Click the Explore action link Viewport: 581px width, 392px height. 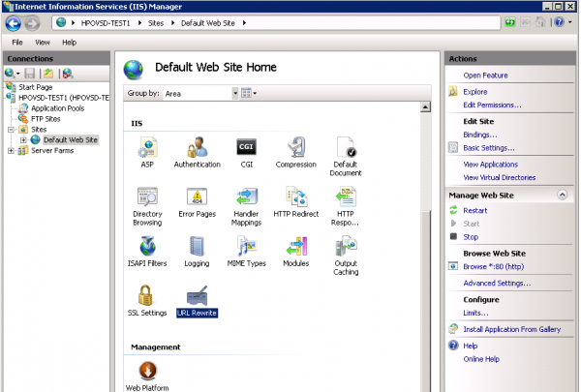click(475, 92)
